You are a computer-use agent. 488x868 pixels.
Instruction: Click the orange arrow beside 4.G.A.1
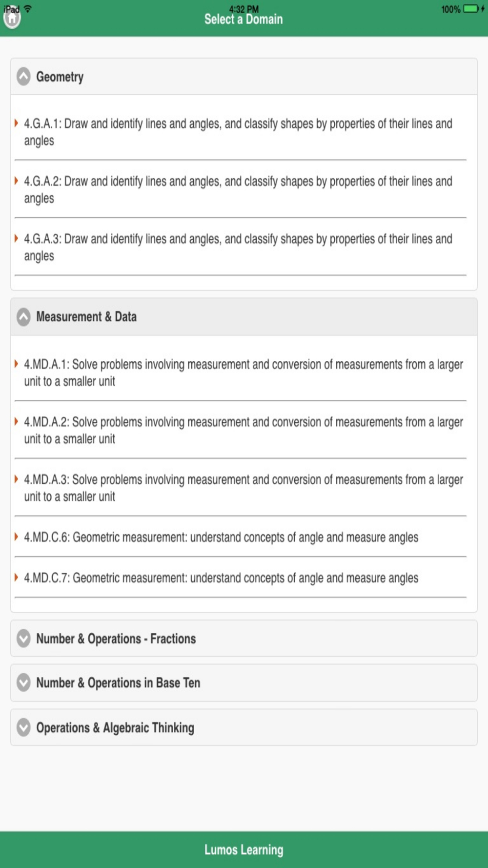click(x=16, y=123)
